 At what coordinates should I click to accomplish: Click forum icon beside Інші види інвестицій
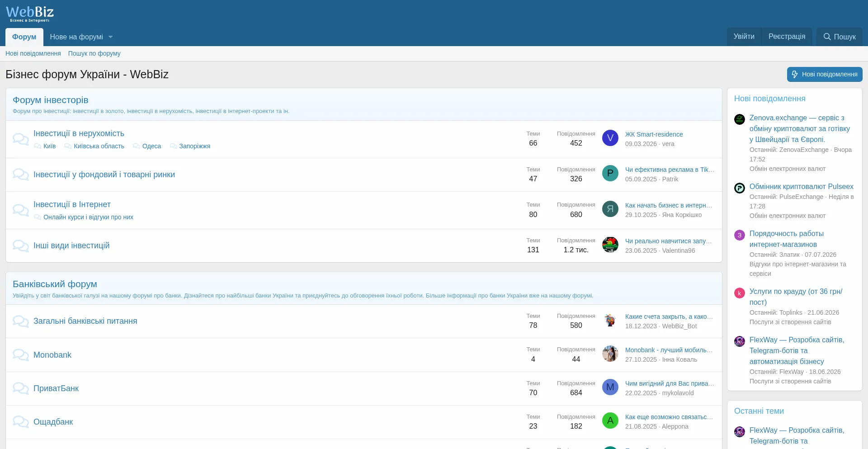[x=21, y=246]
